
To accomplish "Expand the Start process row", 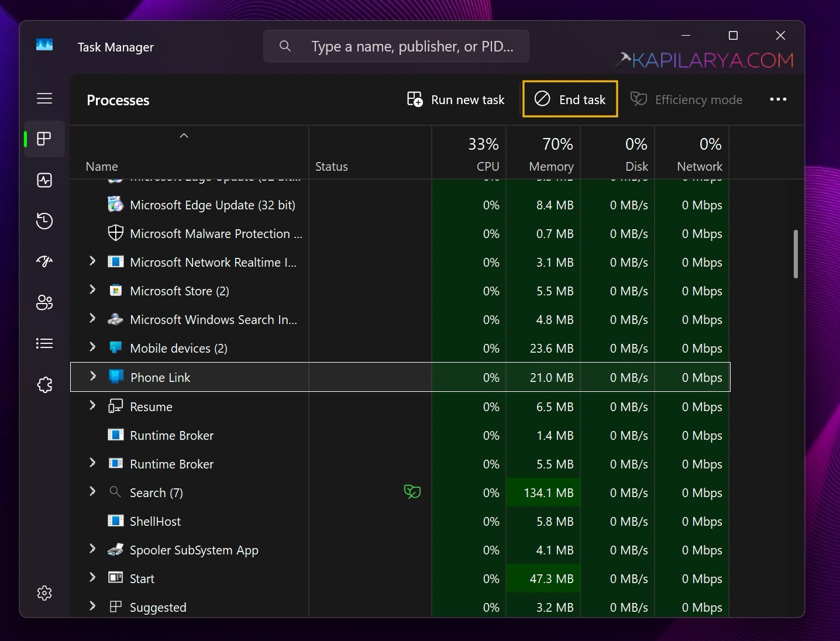I will click(x=92, y=577).
